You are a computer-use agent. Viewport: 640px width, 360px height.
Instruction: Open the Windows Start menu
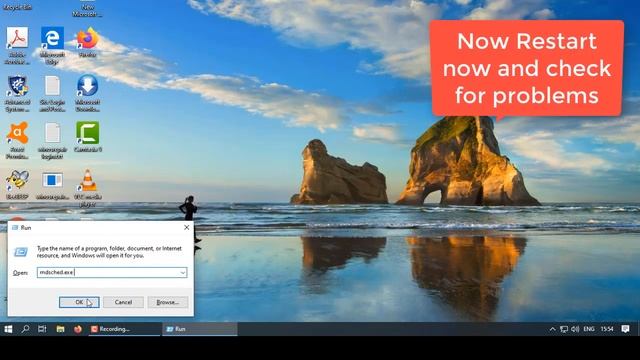pyautogui.click(x=8, y=329)
